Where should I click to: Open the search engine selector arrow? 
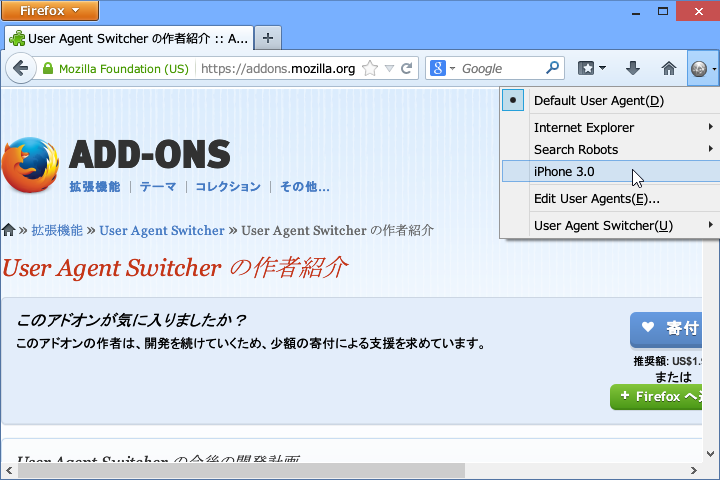click(452, 69)
